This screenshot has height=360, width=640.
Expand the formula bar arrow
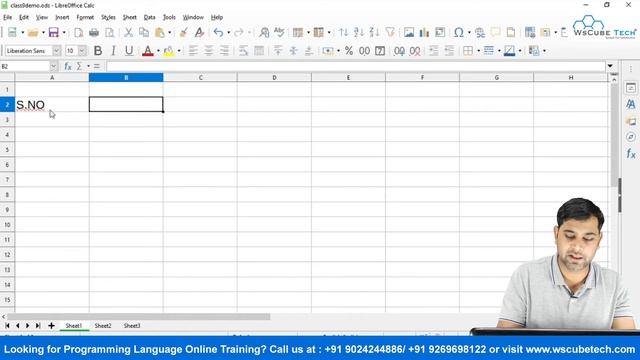(x=610, y=66)
